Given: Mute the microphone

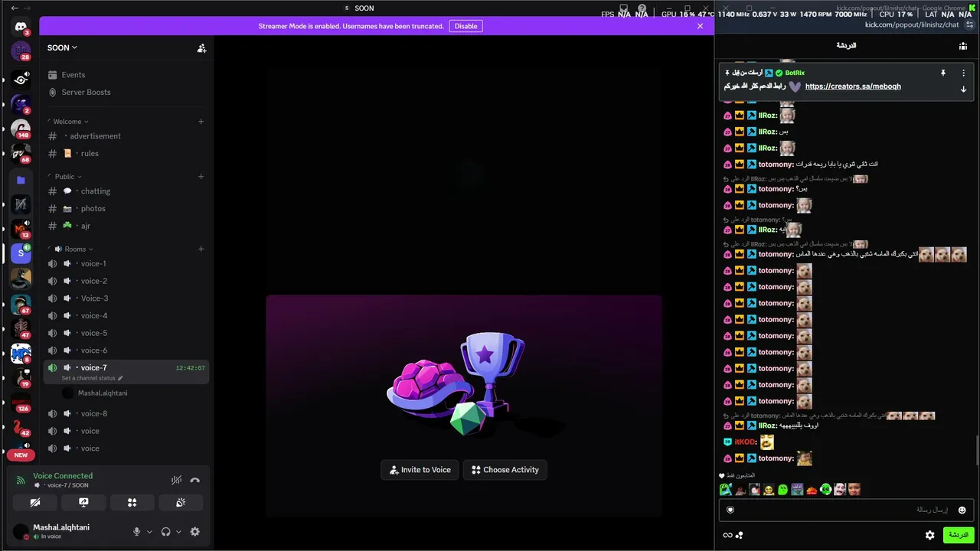Looking at the screenshot, I should [137, 532].
